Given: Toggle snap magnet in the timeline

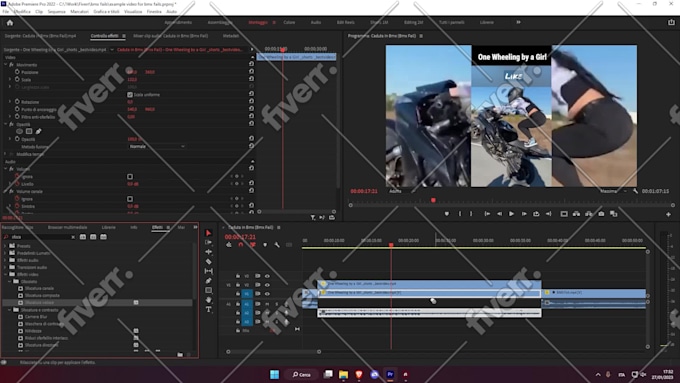Looking at the screenshot, I should click(x=241, y=245).
